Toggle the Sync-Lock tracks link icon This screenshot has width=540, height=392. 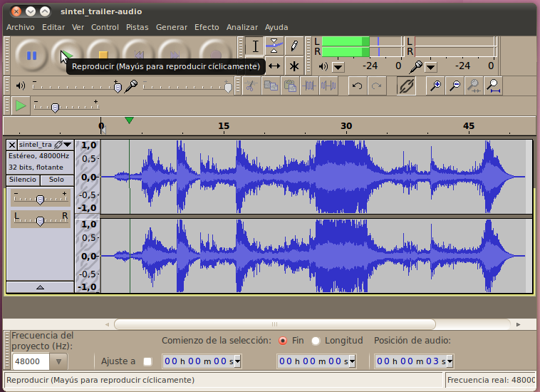tap(406, 86)
